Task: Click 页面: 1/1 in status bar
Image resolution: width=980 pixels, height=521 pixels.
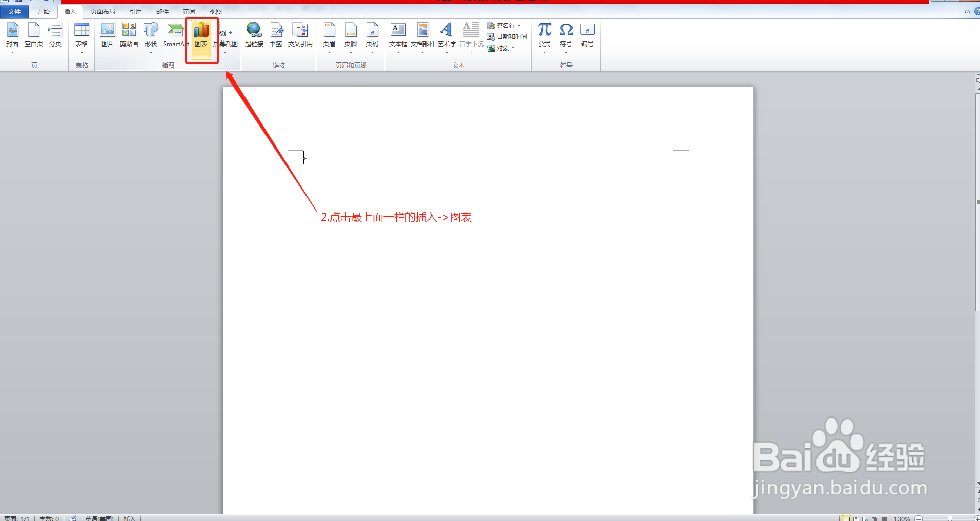Action: 17,518
